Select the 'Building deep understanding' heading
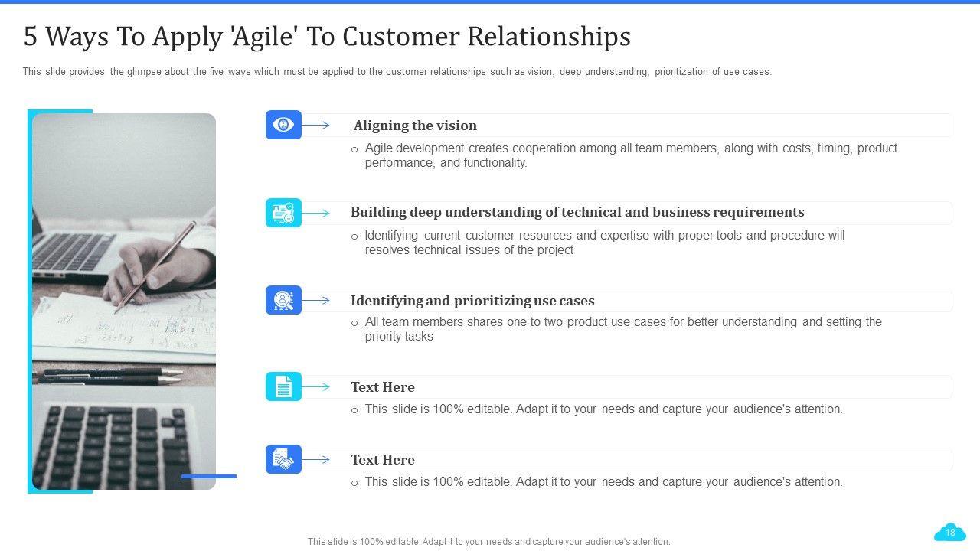Screen dimensions: 980x551 point(577,212)
